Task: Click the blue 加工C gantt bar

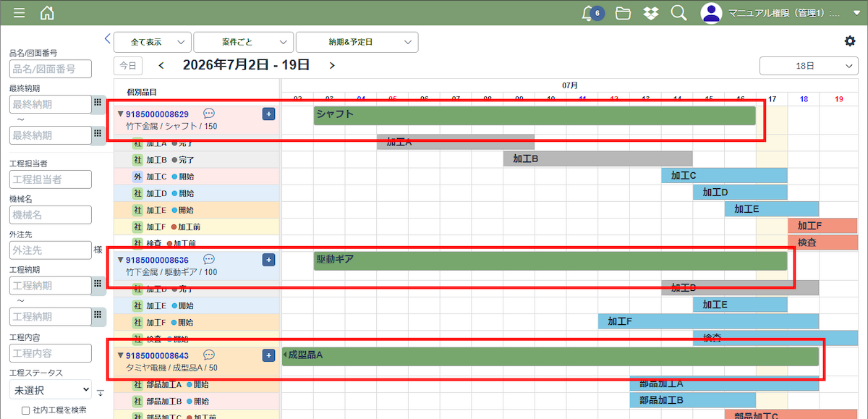Action: pyautogui.click(x=724, y=175)
